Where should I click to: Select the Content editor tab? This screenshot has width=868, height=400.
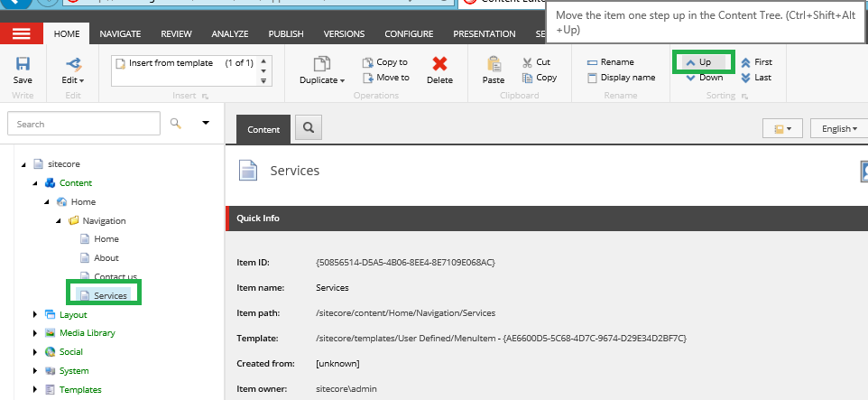263,129
